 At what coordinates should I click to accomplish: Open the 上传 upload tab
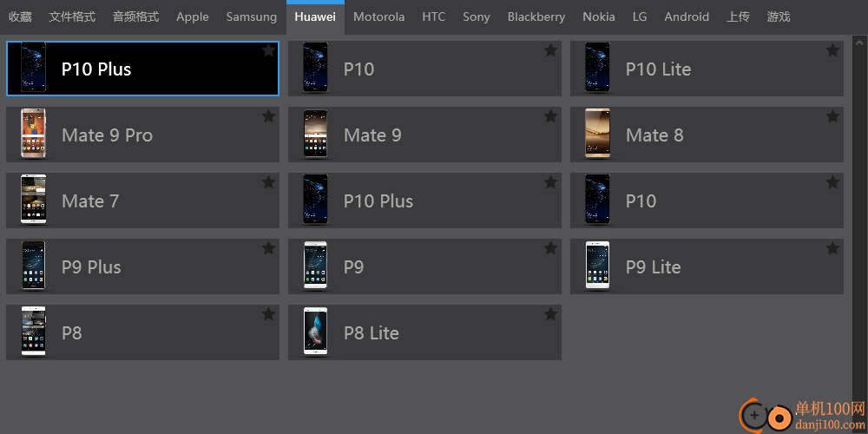click(x=738, y=17)
